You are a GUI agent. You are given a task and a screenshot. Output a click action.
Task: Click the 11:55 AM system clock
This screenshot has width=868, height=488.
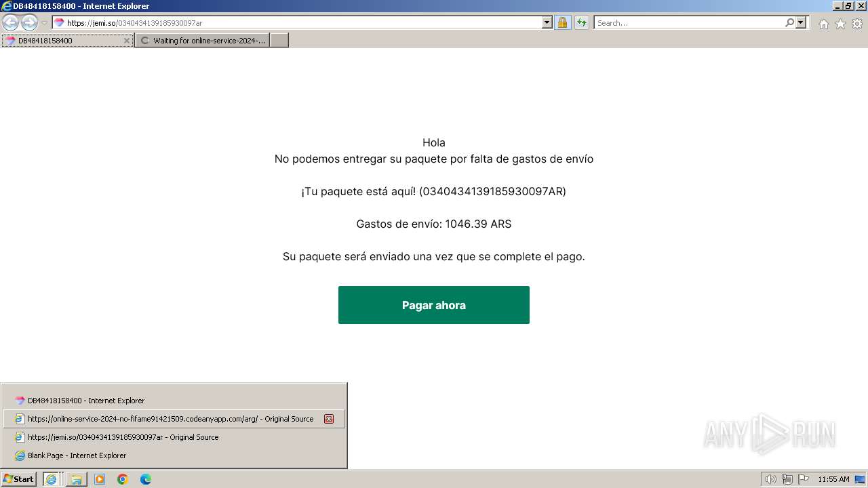[833, 479]
